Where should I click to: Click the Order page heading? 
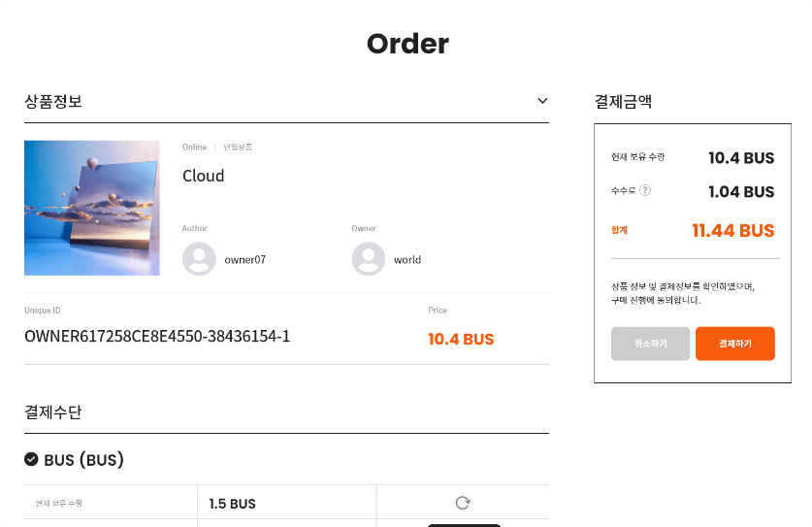tap(407, 44)
